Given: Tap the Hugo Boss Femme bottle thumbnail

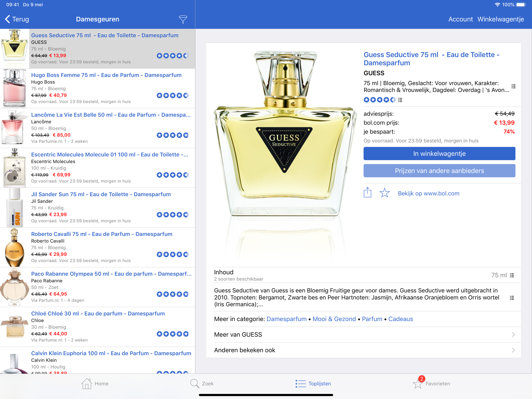Looking at the screenshot, I should tap(15, 88).
